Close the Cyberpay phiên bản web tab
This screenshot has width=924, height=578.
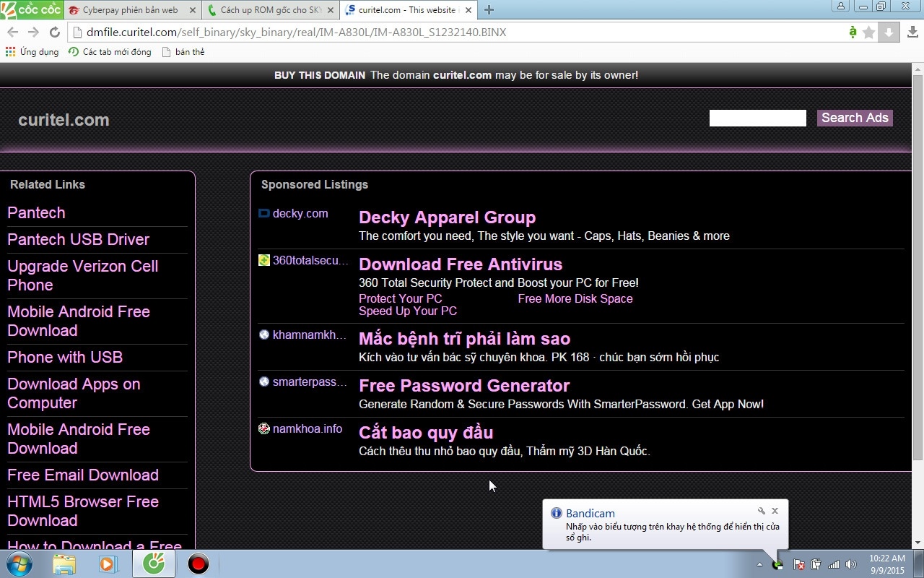191,10
